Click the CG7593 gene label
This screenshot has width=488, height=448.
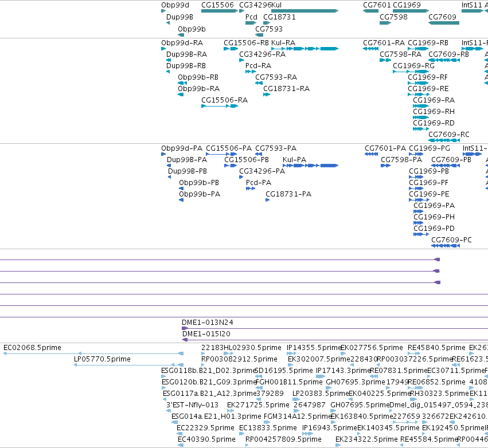(x=269, y=29)
